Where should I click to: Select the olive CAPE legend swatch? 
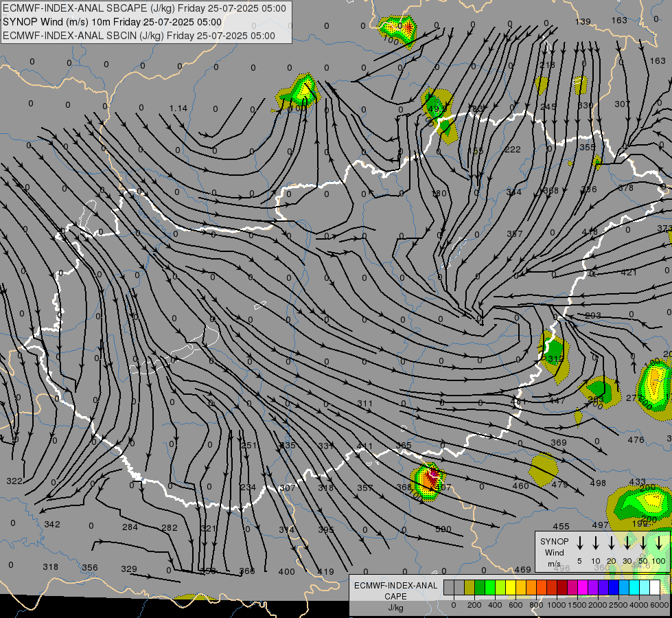(470, 587)
